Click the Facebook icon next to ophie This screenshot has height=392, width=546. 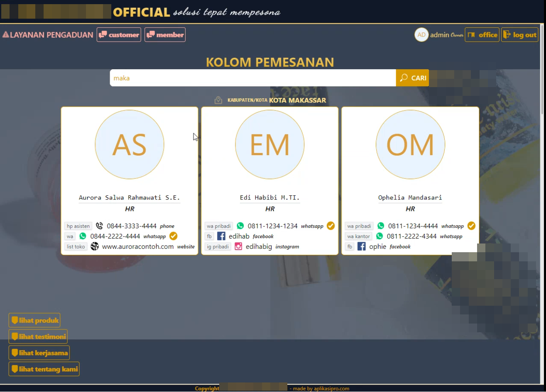(x=362, y=246)
